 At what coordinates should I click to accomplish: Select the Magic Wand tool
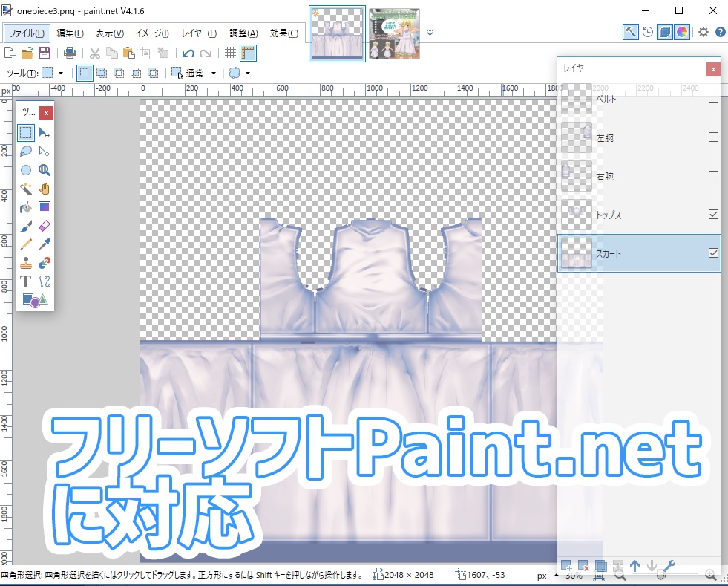tap(25, 189)
